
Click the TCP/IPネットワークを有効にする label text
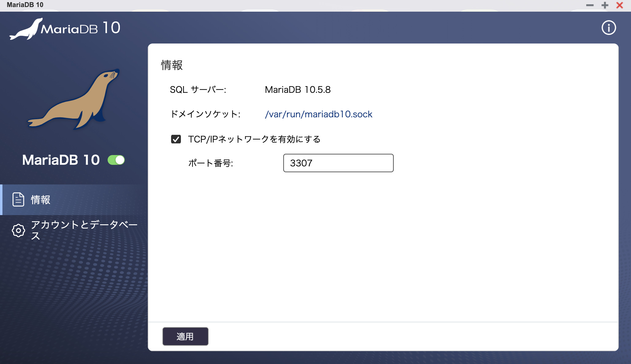tap(254, 139)
